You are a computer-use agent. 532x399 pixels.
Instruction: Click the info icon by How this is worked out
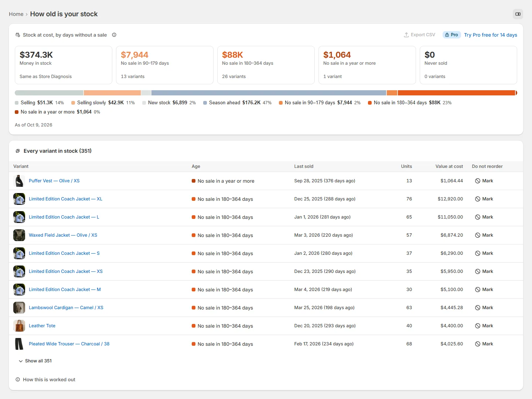(x=18, y=379)
